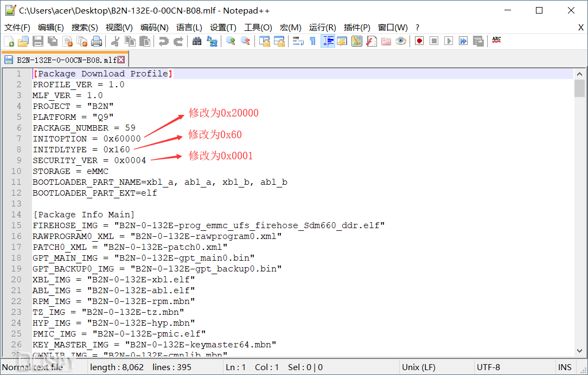
Task: Create a new document with New icon
Action: [x=9, y=41]
